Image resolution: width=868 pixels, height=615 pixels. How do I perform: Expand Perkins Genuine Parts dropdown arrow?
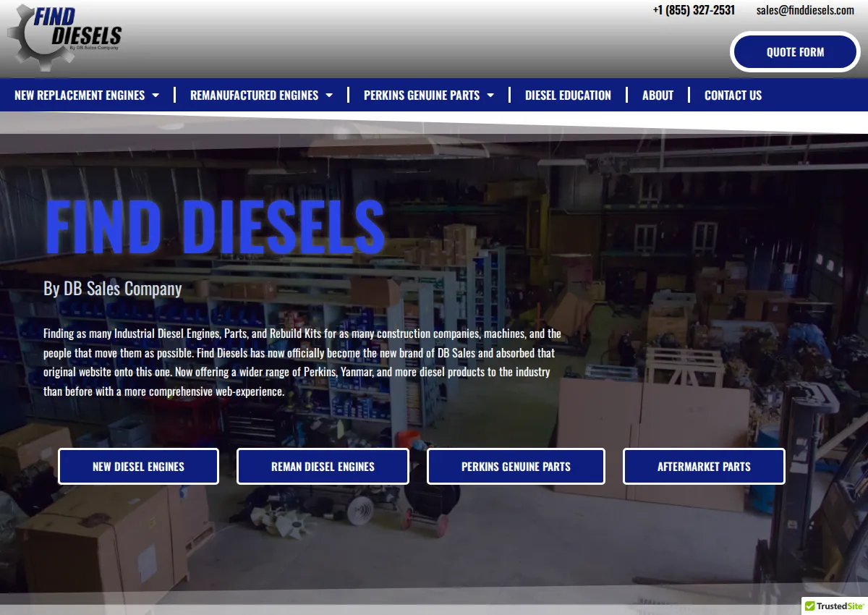[x=490, y=96]
